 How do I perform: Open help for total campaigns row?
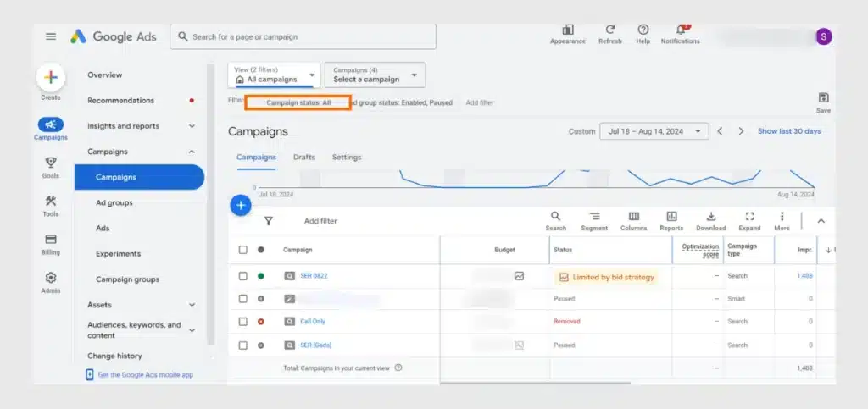(x=398, y=368)
